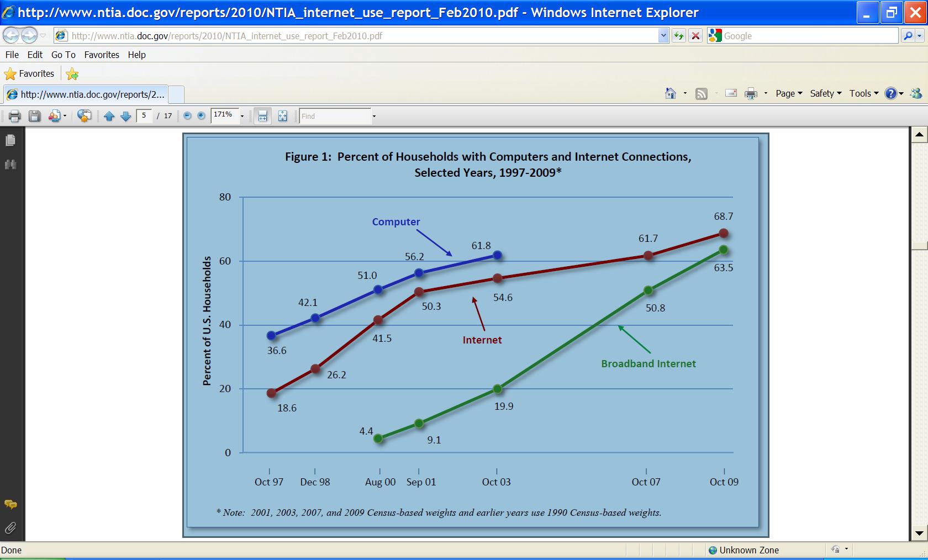Click the PDF collaborate icon
The width and height of the screenshot is (928, 560).
[x=54, y=116]
